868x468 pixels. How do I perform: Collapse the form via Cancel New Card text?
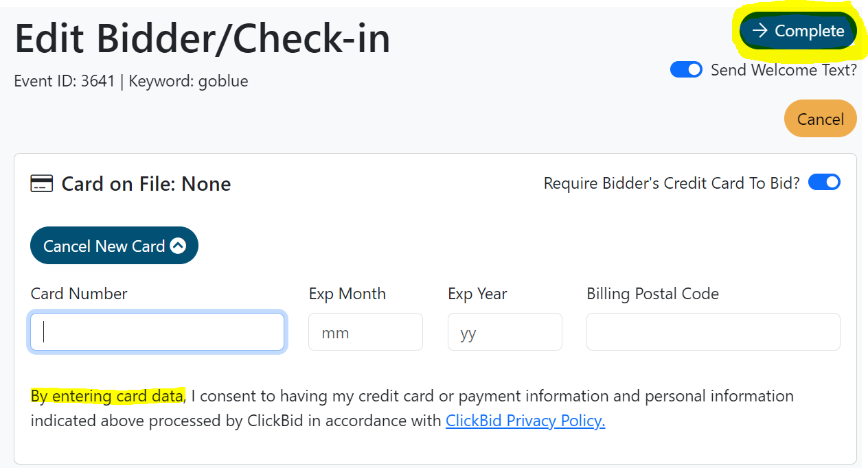pos(104,246)
